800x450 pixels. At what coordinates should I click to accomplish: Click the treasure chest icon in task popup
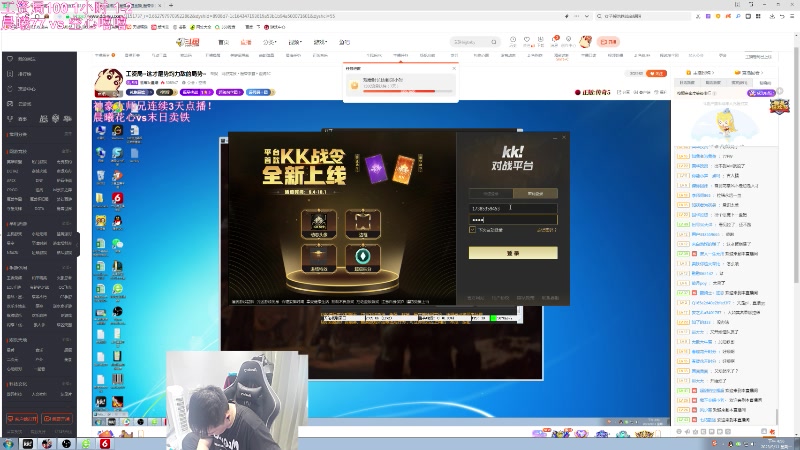pyautogui.click(x=354, y=85)
